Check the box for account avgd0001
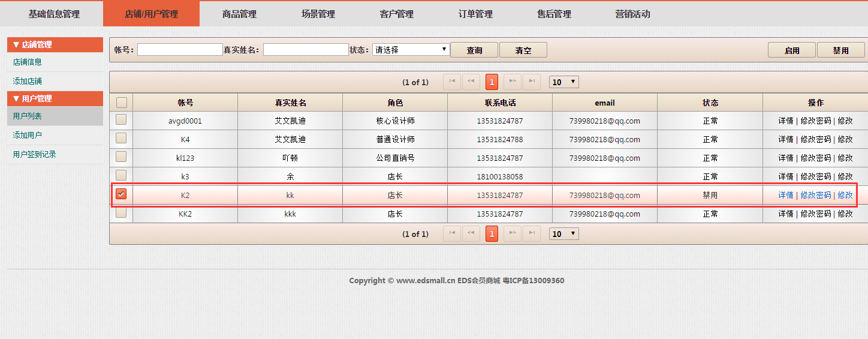 121,120
